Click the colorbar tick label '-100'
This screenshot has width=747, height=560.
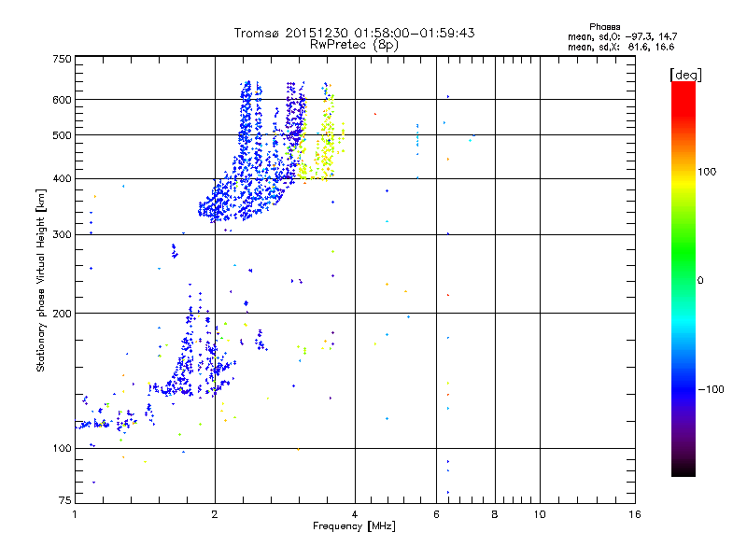711,389
